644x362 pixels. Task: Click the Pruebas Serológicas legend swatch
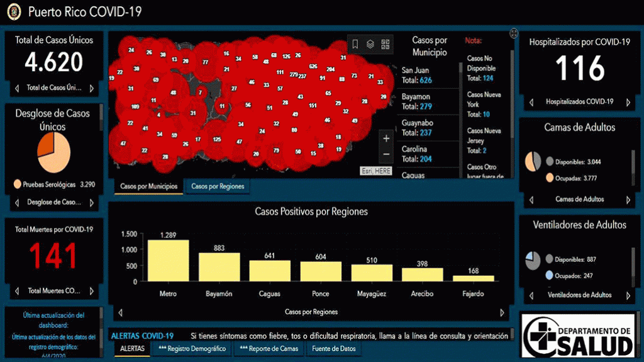[x=18, y=185]
